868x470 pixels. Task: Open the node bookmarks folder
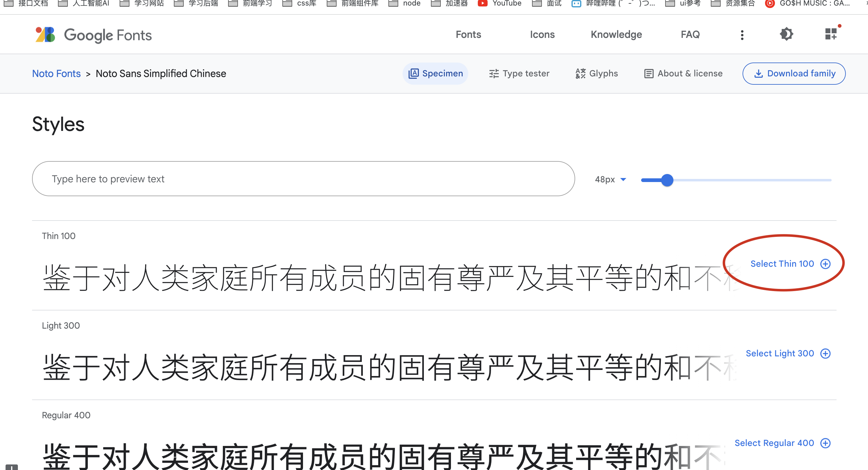404,3
